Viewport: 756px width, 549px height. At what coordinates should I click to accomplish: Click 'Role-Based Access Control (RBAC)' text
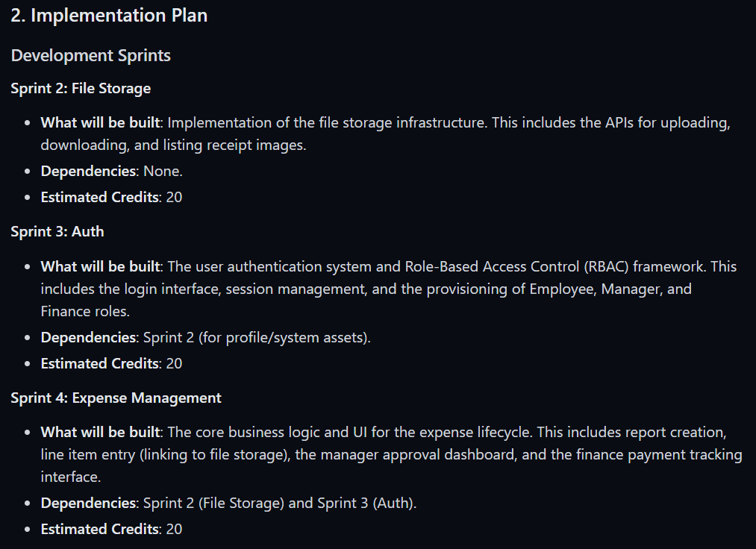pyautogui.click(x=517, y=266)
